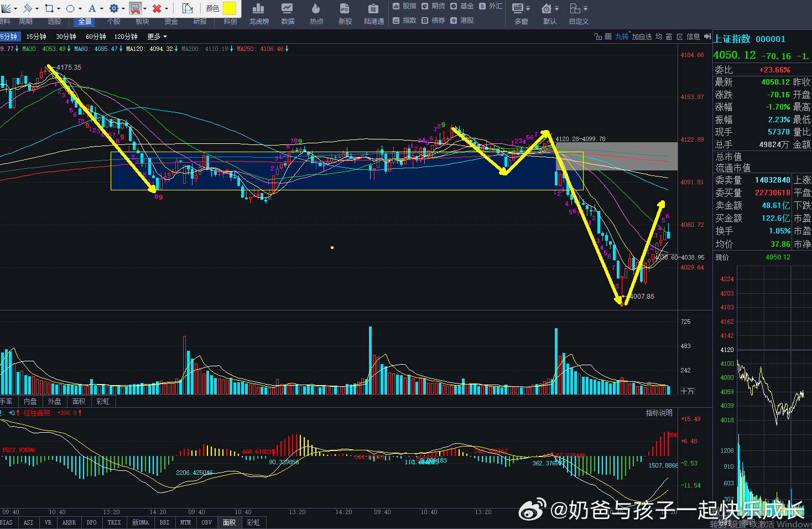
Task: Toggle 九转 sequence indicator
Action: point(622,37)
